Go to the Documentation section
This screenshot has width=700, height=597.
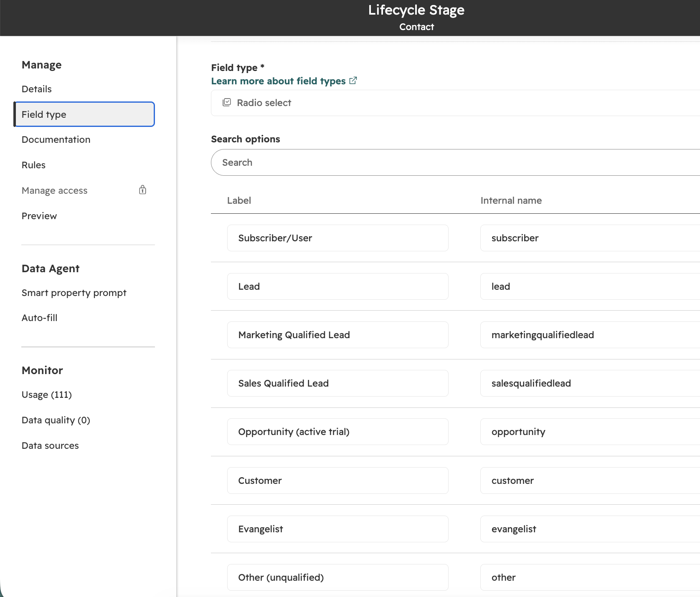coord(56,139)
